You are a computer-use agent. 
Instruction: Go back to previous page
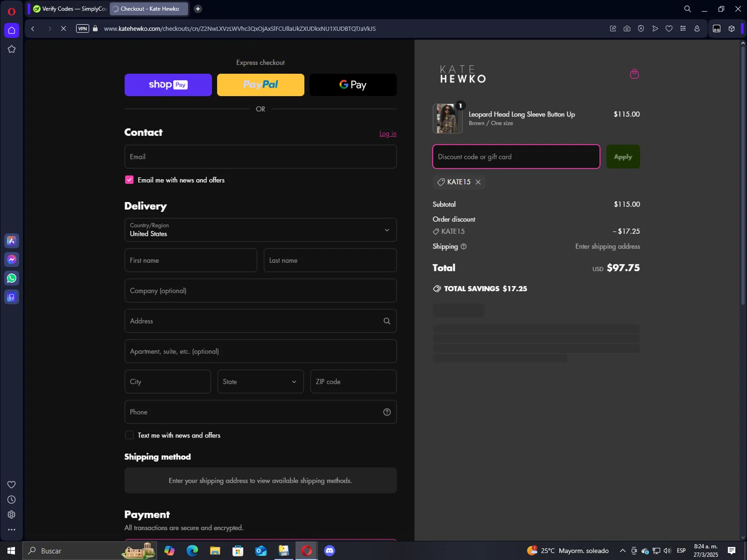pyautogui.click(x=33, y=29)
